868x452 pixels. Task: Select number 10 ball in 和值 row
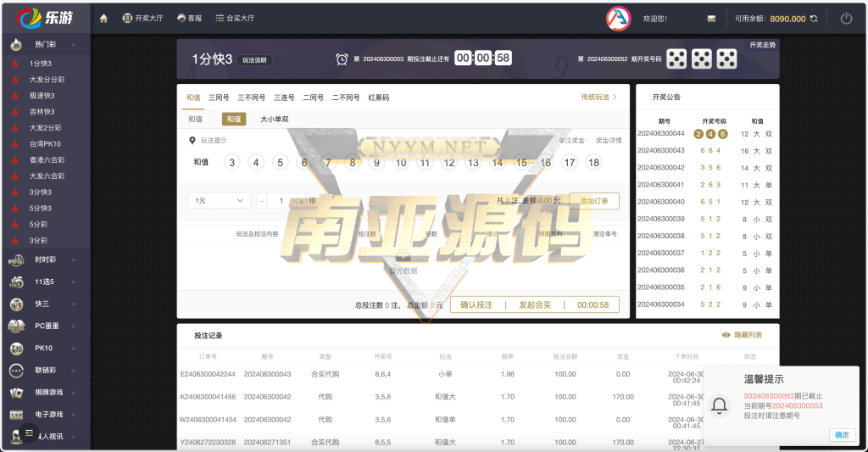coord(401,163)
